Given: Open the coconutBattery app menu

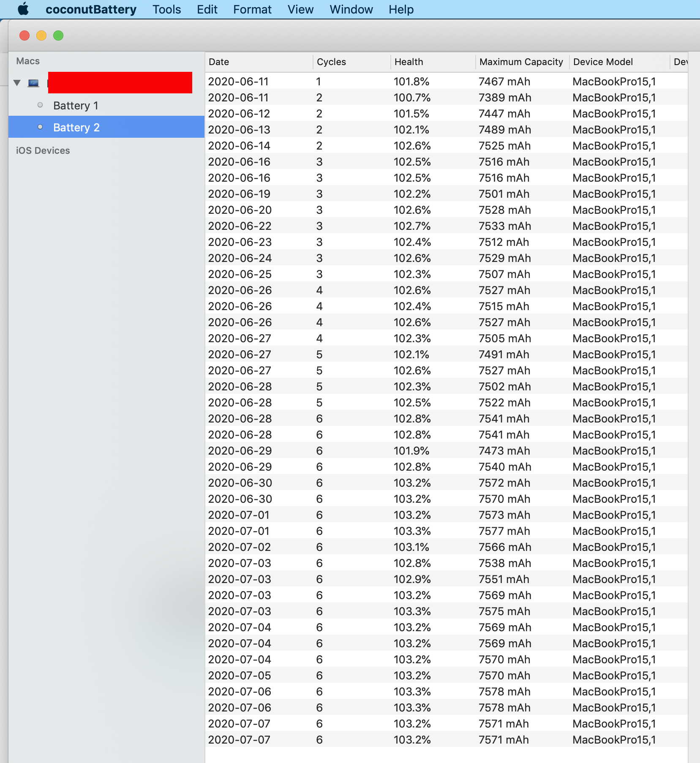Looking at the screenshot, I should point(91,9).
